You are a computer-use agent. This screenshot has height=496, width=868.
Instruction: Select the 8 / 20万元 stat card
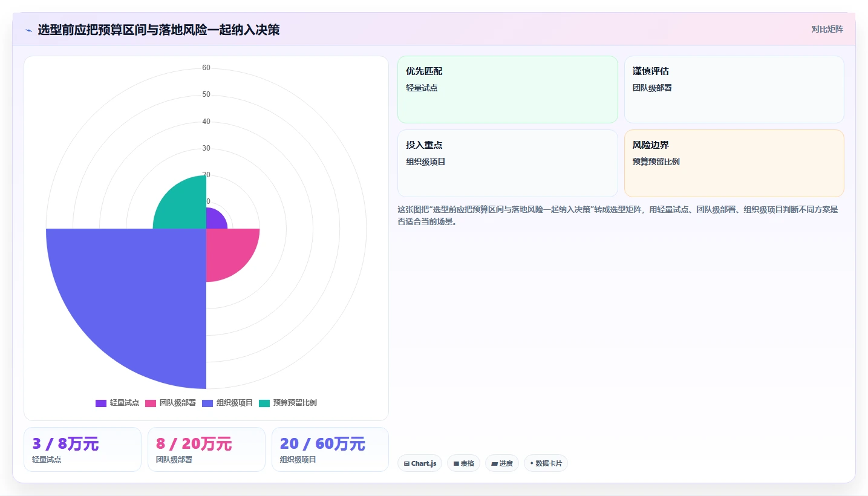pos(206,449)
